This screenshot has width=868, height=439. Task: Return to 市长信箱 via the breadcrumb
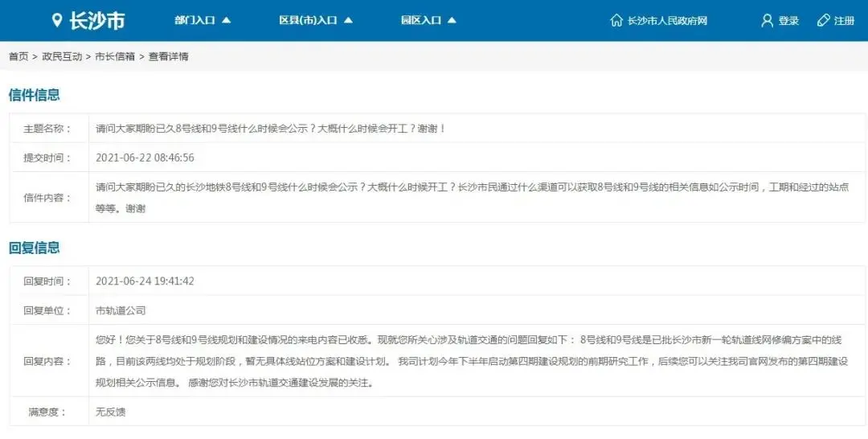coord(115,56)
